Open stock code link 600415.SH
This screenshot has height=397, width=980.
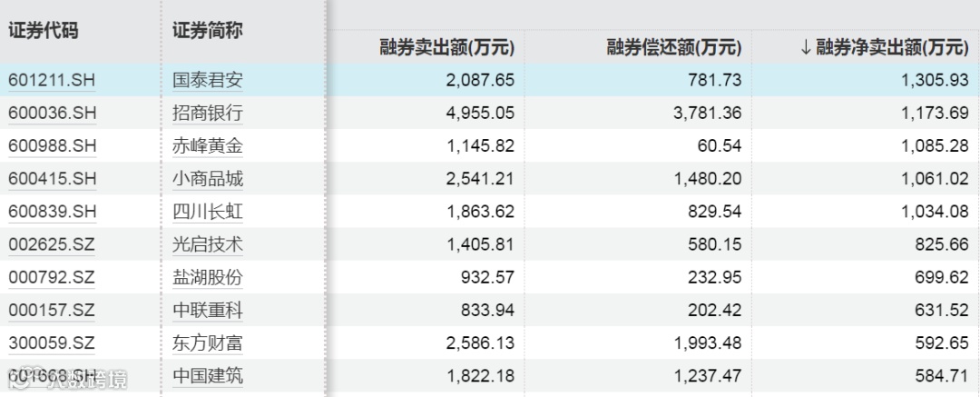click(53, 179)
